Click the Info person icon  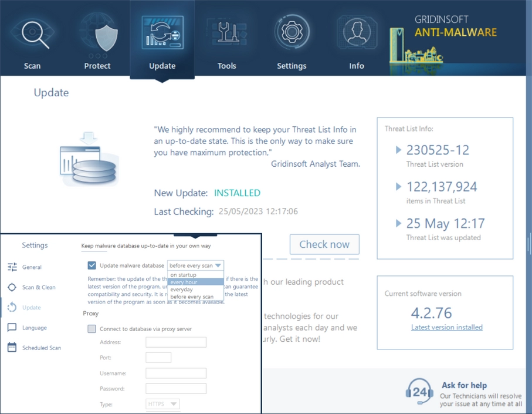[x=357, y=34]
